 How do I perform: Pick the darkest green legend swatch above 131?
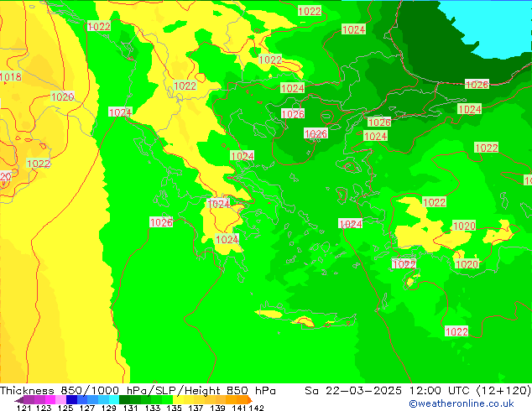click(124, 400)
